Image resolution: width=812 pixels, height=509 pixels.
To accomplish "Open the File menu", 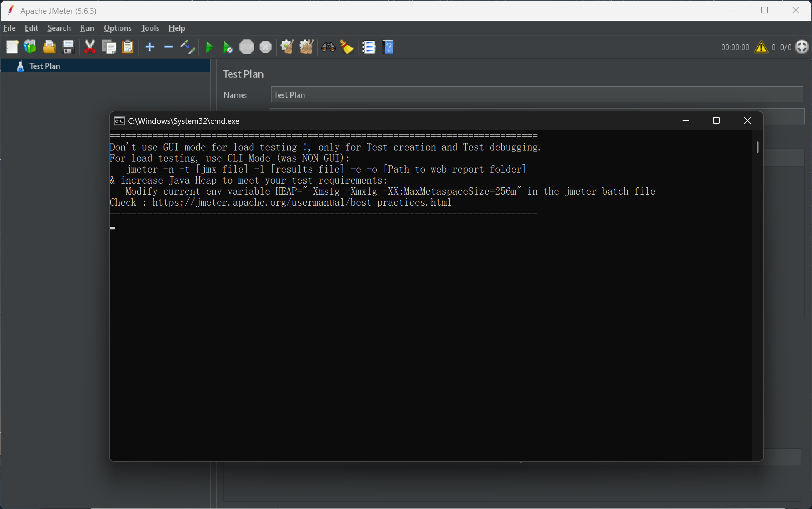I will coord(9,28).
